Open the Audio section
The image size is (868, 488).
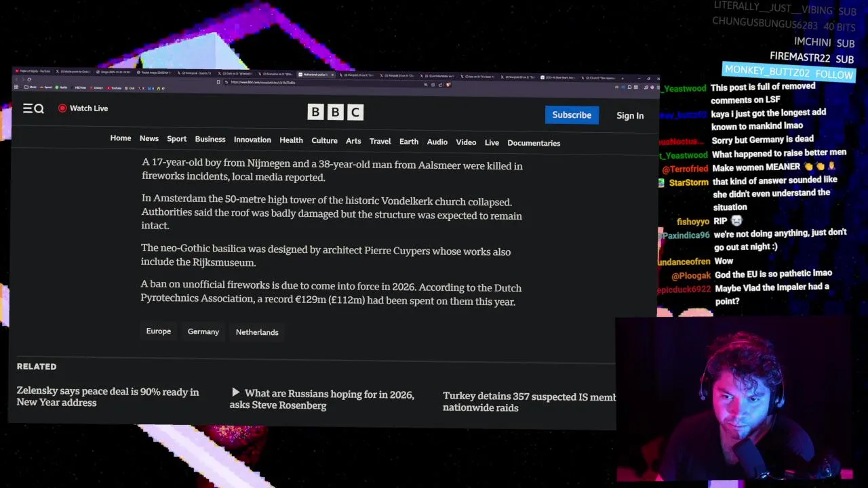coord(437,142)
